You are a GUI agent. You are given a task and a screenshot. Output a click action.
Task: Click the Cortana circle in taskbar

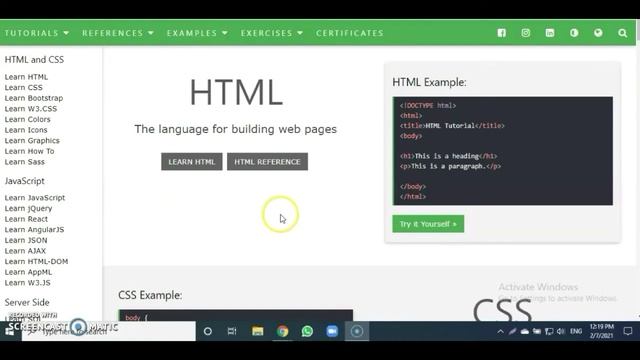(x=208, y=331)
